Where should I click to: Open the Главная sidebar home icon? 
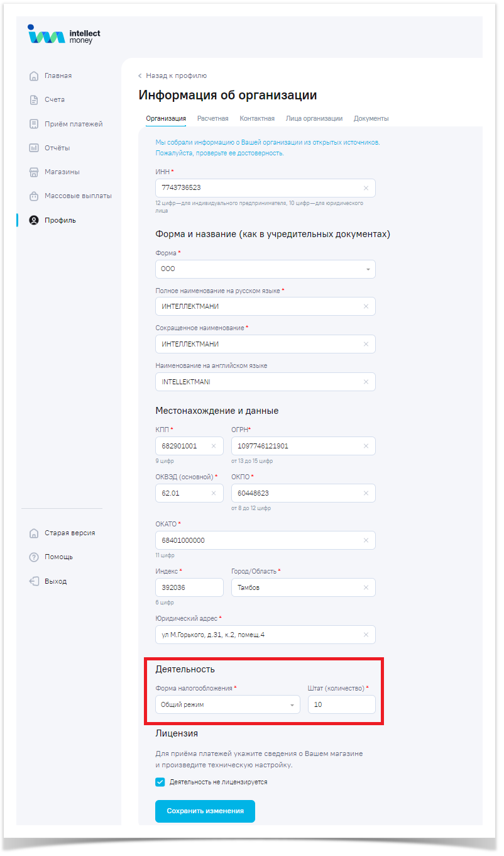pos(34,76)
